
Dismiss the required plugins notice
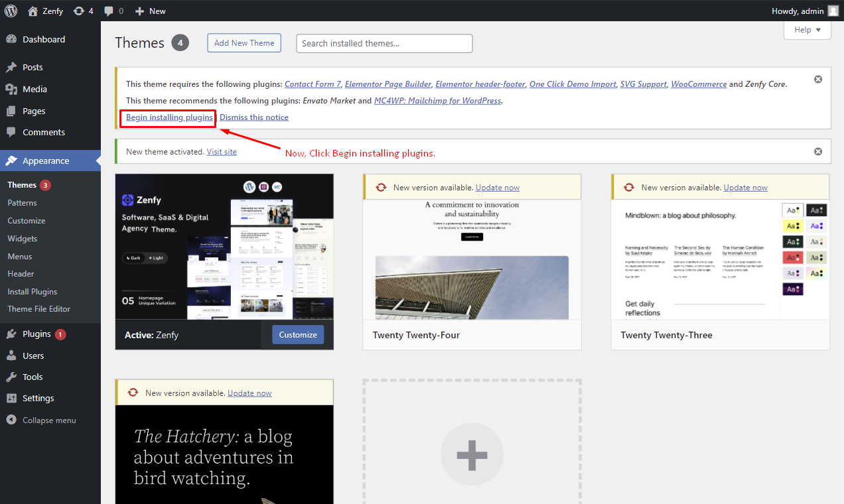818,79
